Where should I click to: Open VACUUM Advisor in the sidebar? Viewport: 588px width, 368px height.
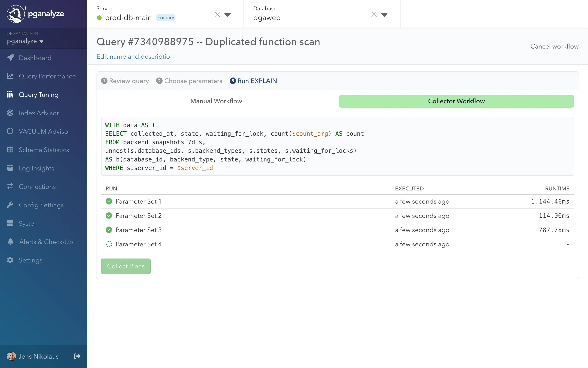(x=43, y=131)
